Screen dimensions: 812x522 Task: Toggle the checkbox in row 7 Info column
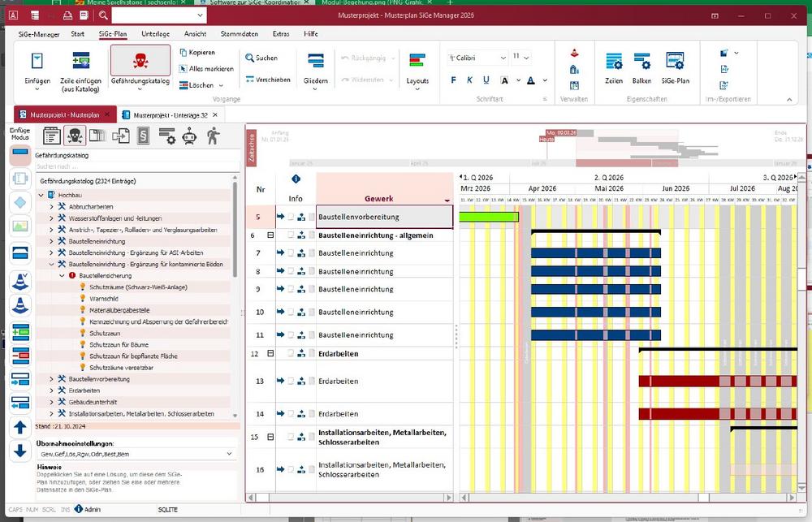[291, 253]
